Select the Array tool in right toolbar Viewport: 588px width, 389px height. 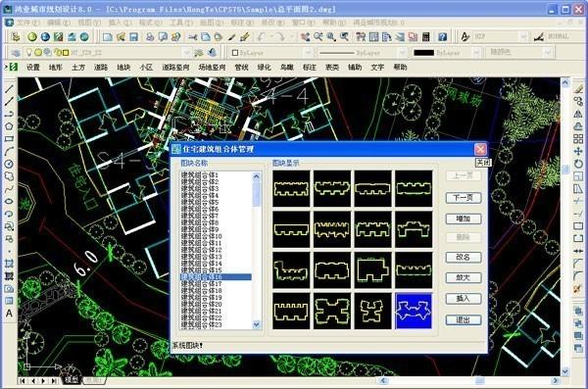tap(578, 139)
